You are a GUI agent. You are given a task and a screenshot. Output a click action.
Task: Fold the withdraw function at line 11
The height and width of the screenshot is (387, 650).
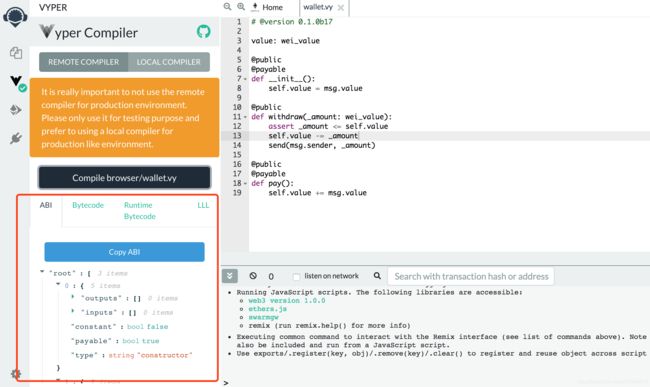pos(245,117)
